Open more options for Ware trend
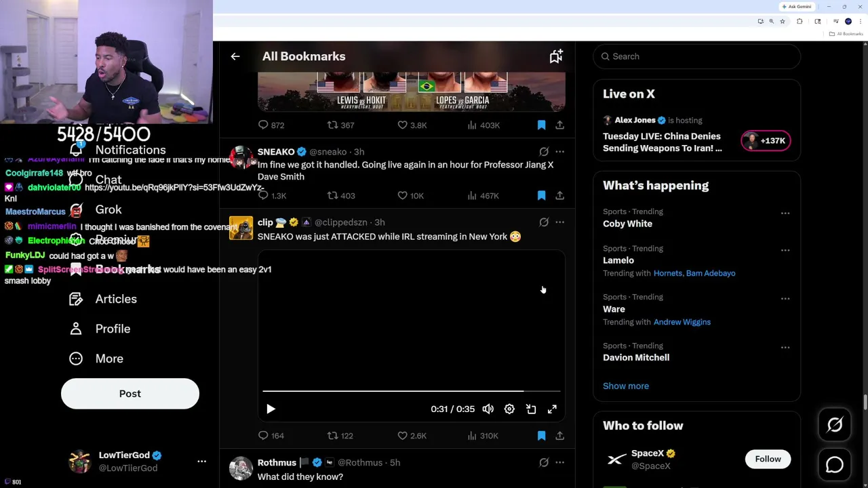The height and width of the screenshot is (488, 868). [x=785, y=298]
